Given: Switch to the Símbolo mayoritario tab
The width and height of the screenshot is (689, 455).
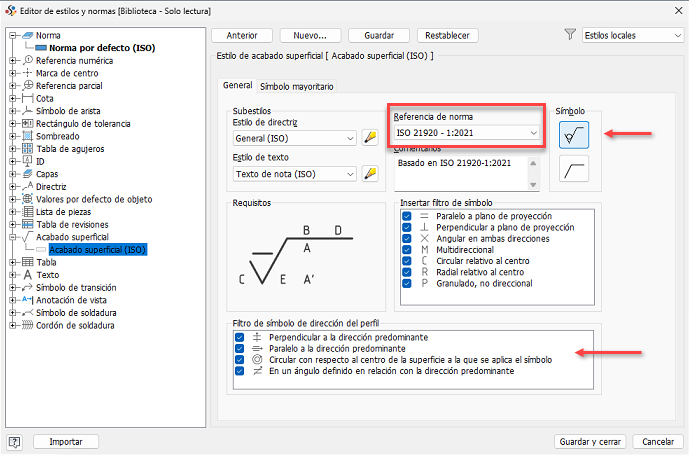Looking at the screenshot, I should coord(297,87).
